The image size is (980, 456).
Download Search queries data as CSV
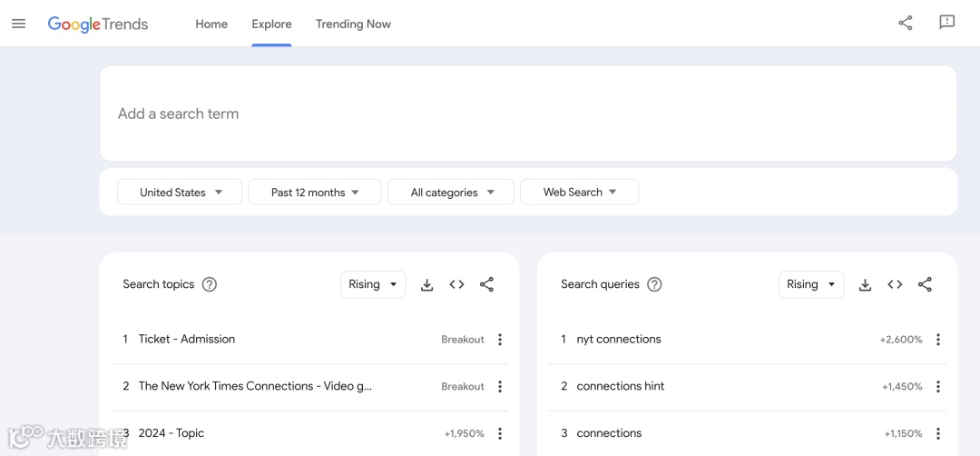(865, 285)
